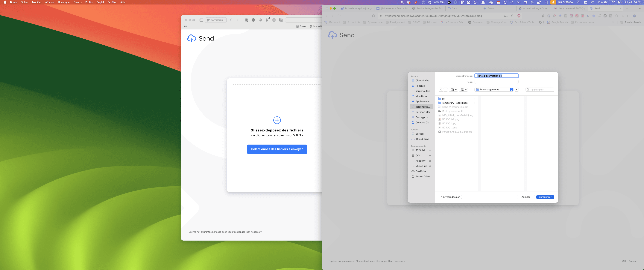Click the plus icon in the drop zone
Screen dimensions: 644x270
(277, 120)
